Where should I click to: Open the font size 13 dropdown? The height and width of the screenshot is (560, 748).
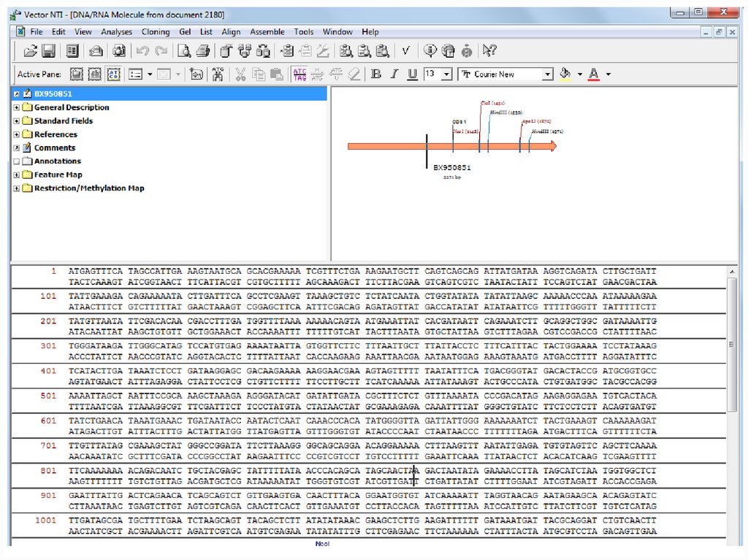click(446, 74)
